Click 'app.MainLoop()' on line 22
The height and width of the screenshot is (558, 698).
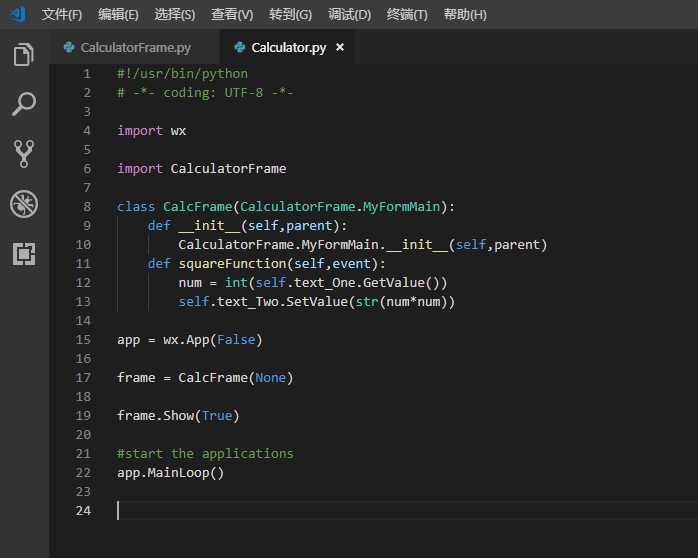coord(170,473)
